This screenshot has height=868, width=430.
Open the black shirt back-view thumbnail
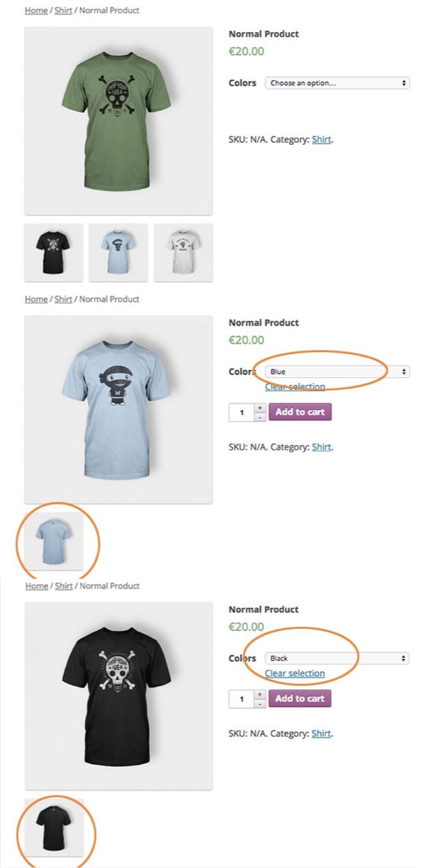pyautogui.click(x=54, y=828)
